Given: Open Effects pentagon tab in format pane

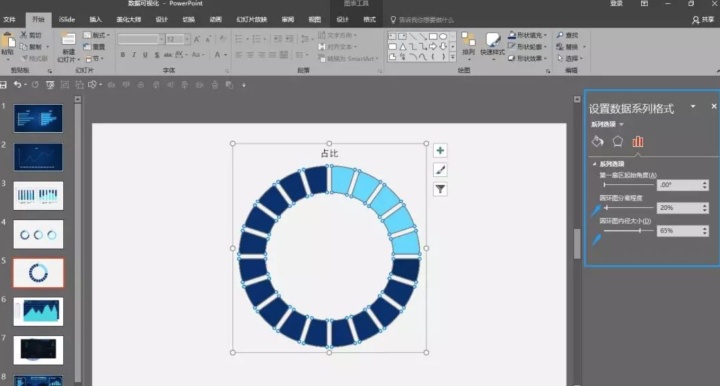Looking at the screenshot, I should click(618, 141).
